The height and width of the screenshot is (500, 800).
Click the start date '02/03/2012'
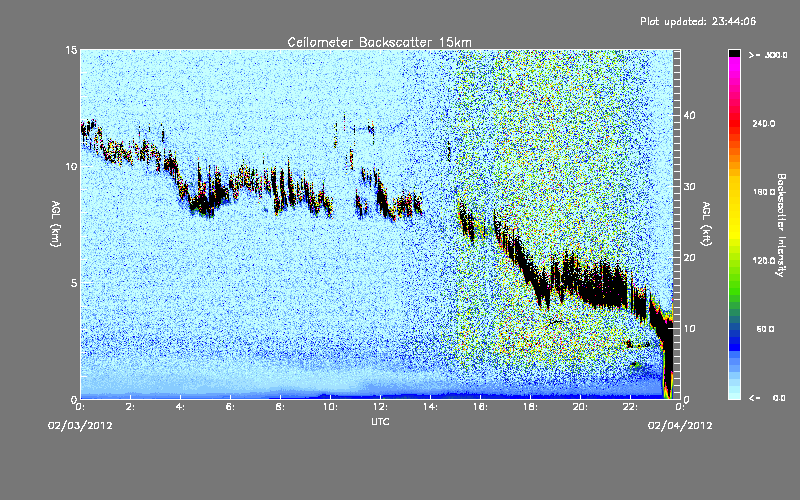(x=80, y=425)
